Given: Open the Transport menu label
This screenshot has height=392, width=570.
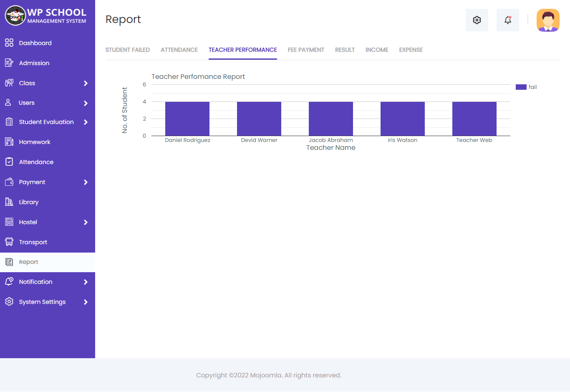Looking at the screenshot, I should [x=33, y=242].
